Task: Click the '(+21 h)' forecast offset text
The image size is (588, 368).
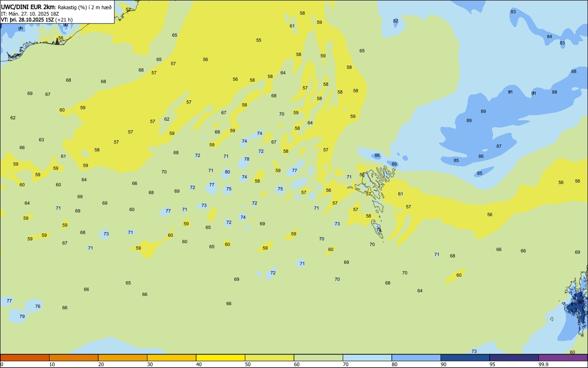Action: click(64, 20)
